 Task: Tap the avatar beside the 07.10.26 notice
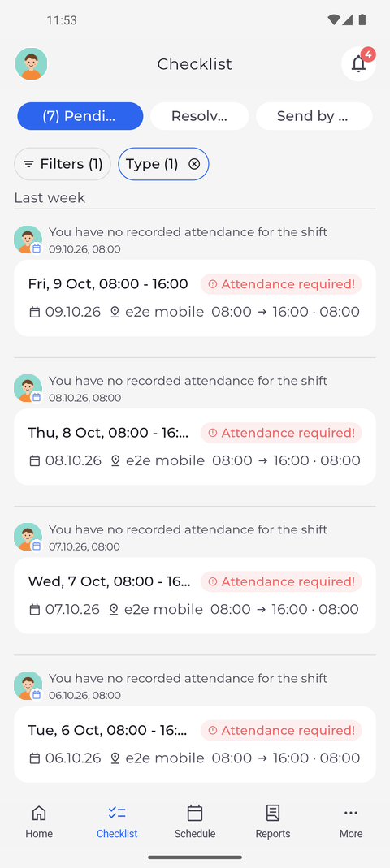pos(28,537)
